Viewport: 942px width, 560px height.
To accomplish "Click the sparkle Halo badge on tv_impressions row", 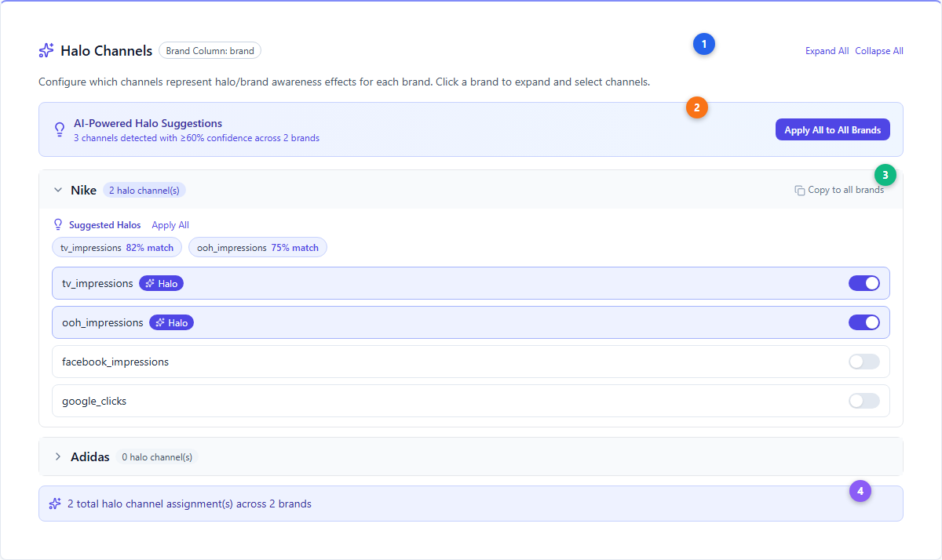I will pos(161,283).
